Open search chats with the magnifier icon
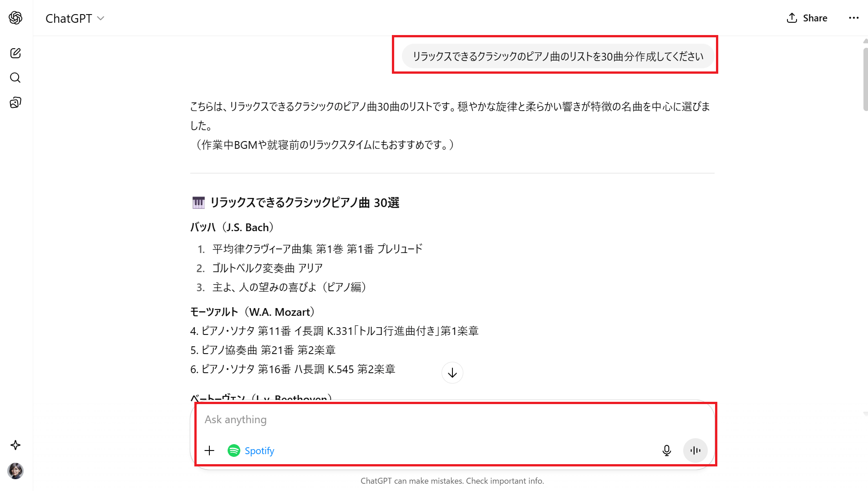 (15, 78)
